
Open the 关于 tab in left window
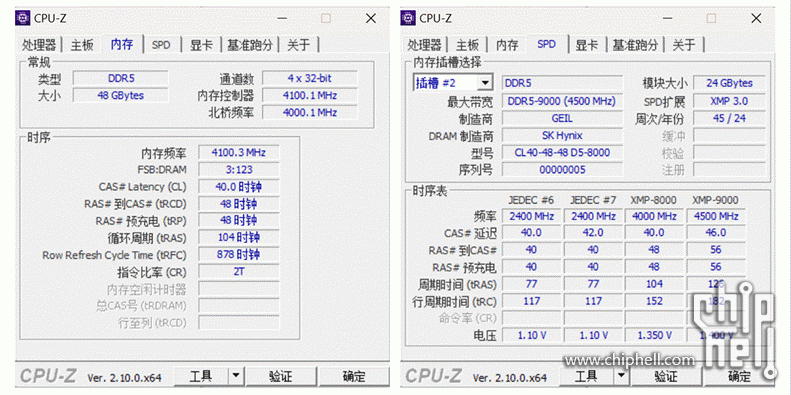[x=299, y=45]
